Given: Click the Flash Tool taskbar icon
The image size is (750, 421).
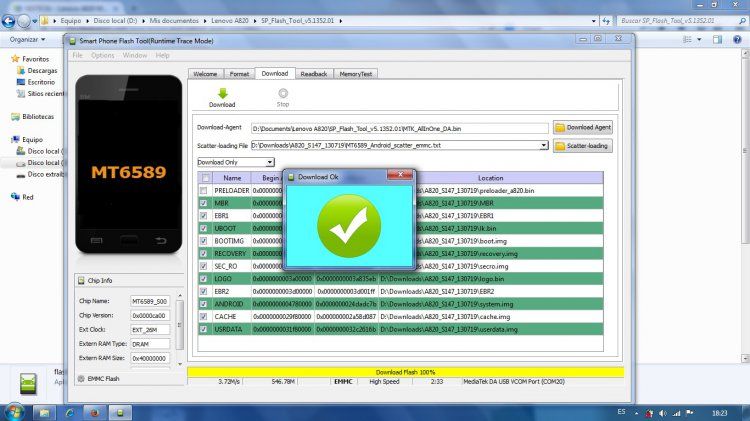Looking at the screenshot, I should [120, 412].
